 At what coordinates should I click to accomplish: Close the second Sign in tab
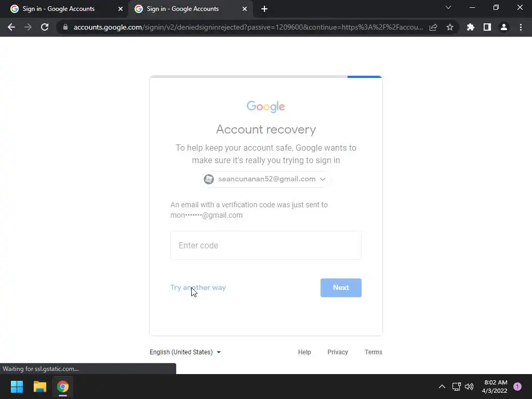(x=245, y=9)
